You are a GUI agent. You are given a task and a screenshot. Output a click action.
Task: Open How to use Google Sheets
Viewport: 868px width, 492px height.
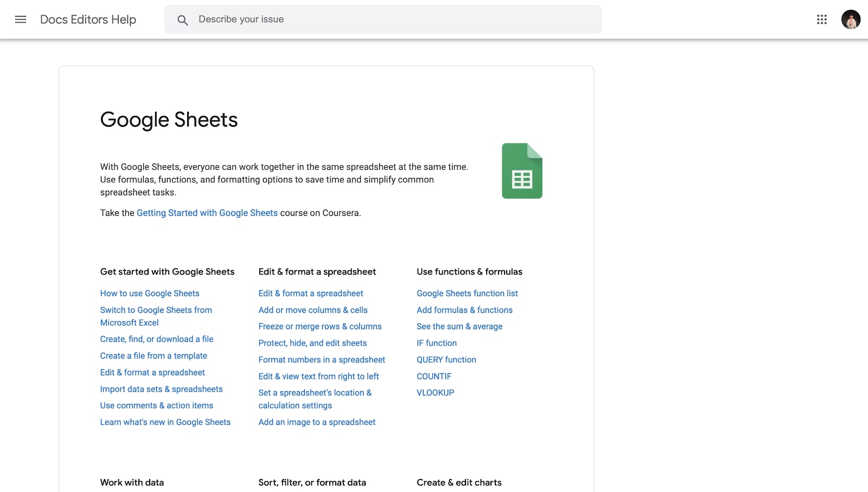click(150, 293)
